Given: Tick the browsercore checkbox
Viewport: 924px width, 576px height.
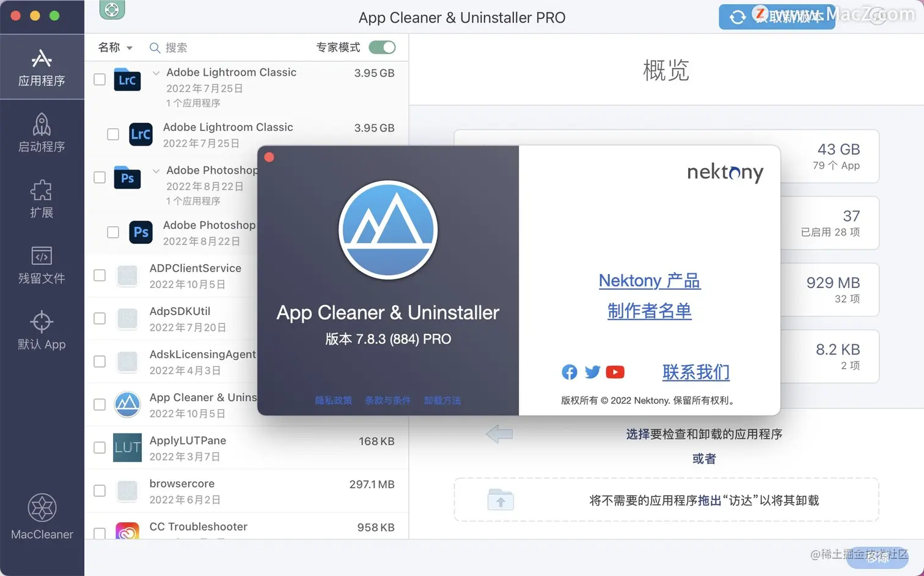Looking at the screenshot, I should (x=100, y=490).
